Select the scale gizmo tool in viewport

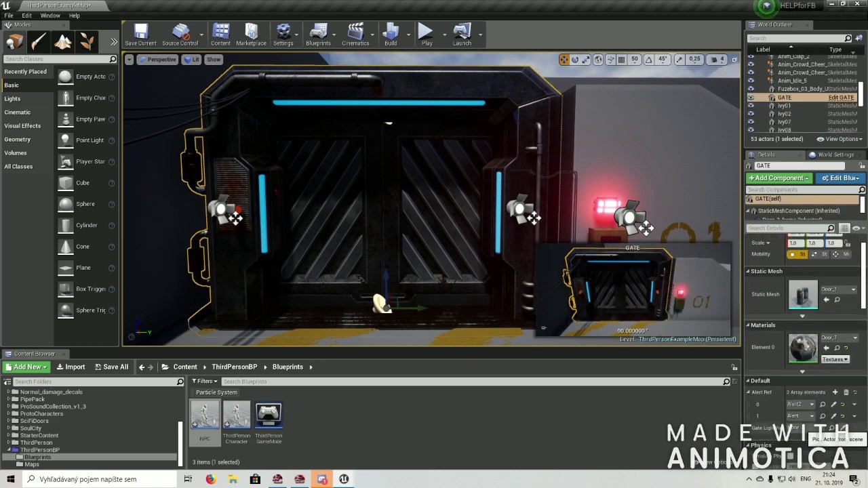586,60
